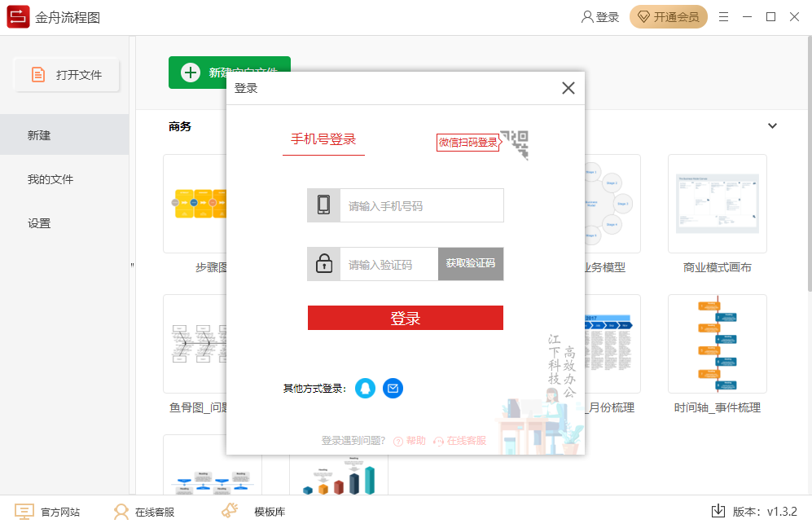Open 我的文件 in the sidebar
812x528 pixels.
[x=50, y=179]
